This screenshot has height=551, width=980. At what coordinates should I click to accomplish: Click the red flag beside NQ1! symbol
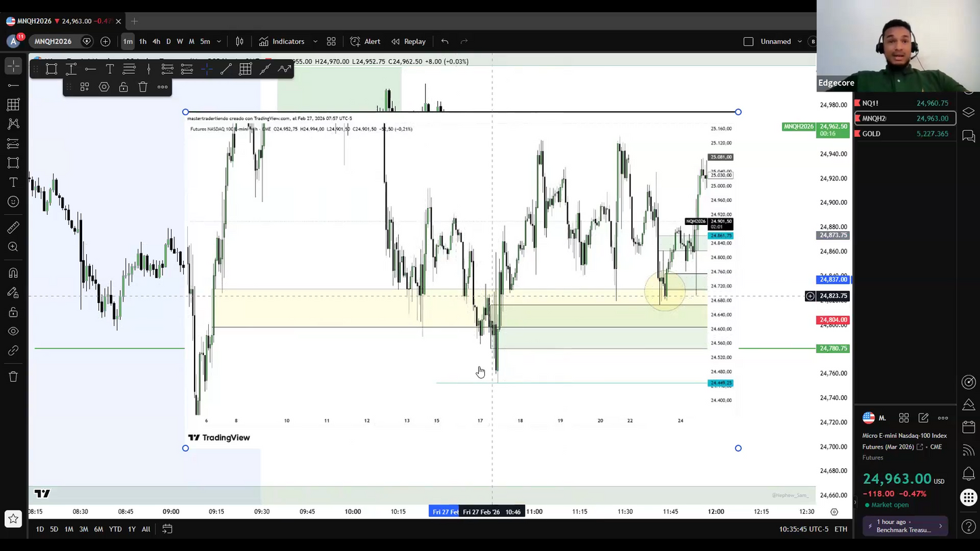tap(857, 103)
